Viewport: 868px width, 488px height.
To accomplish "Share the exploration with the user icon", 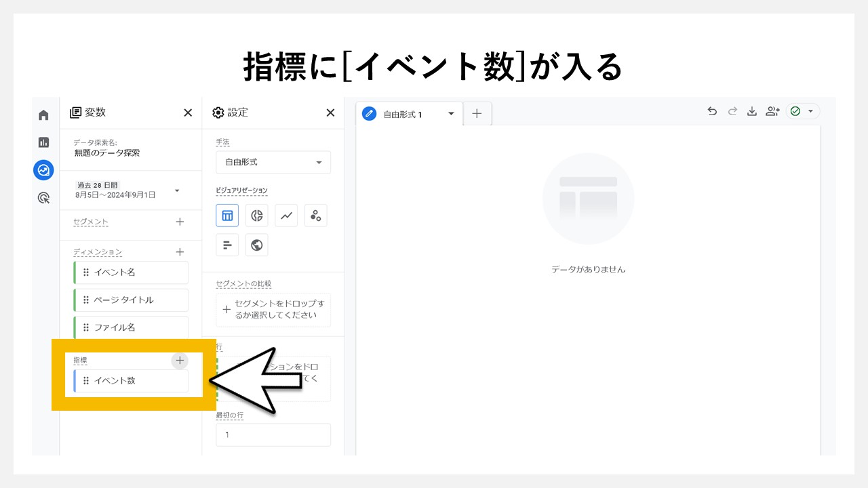I will pos(772,111).
